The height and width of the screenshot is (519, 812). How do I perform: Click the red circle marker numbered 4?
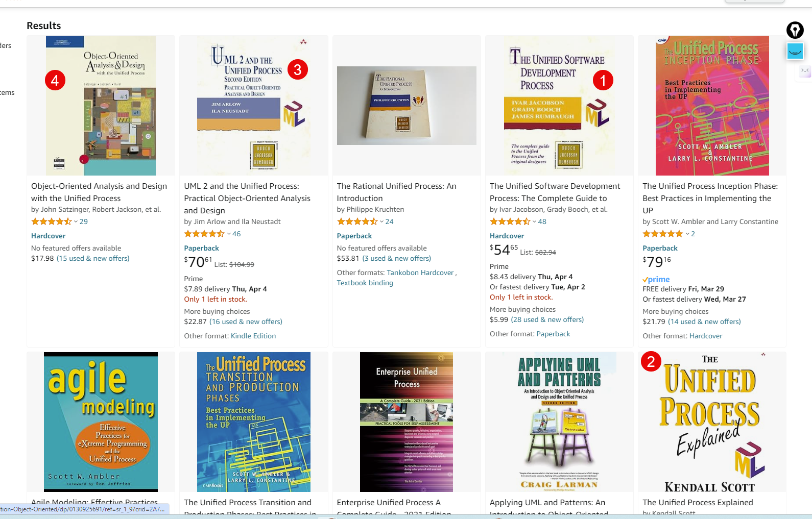click(x=55, y=80)
